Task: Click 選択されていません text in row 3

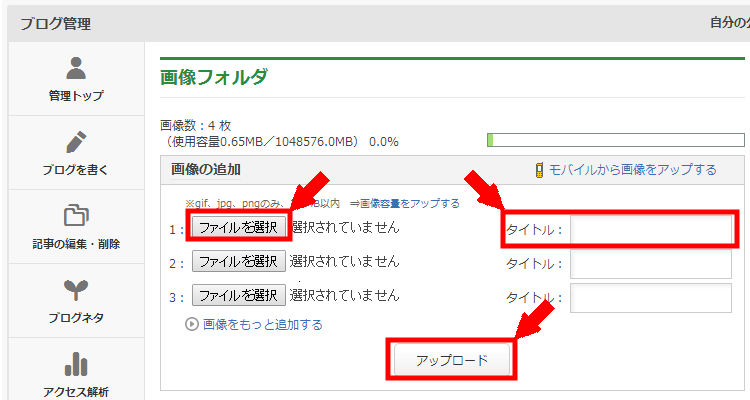Action: tap(344, 295)
